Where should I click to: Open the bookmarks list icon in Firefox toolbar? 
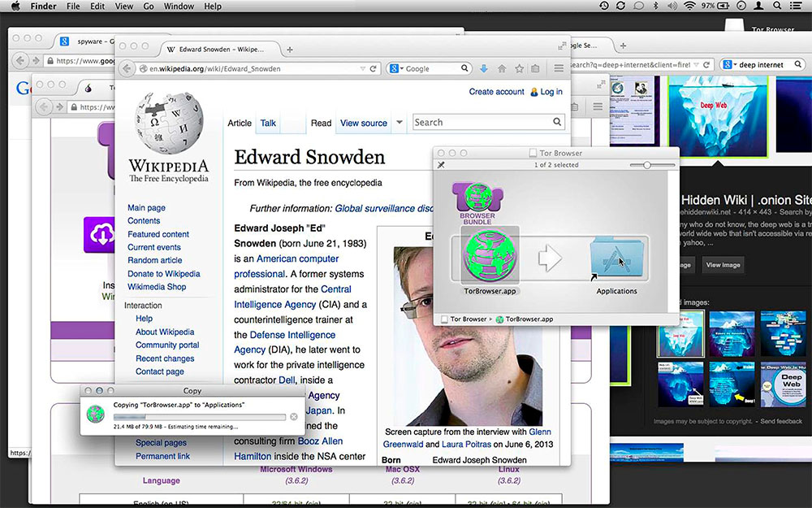coord(535,68)
